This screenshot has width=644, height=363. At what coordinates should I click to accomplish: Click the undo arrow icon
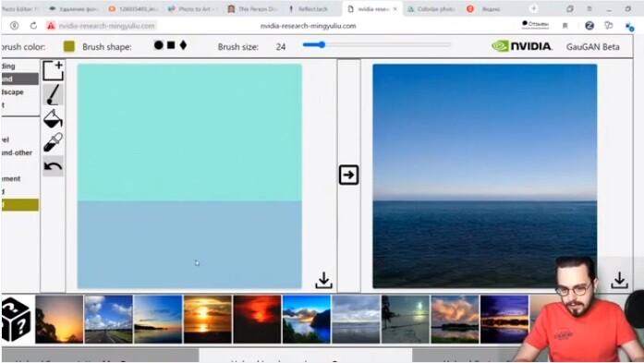pos(53,166)
